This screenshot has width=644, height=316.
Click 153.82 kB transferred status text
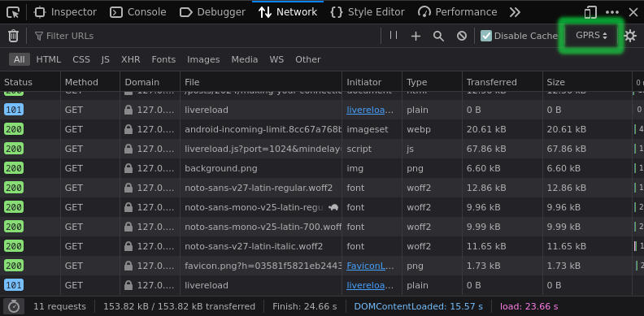179,306
